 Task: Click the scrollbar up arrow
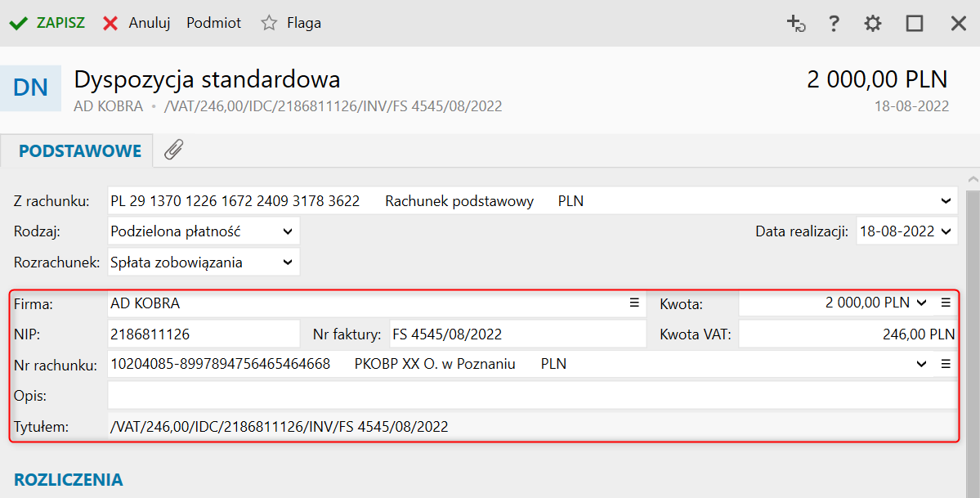973,180
